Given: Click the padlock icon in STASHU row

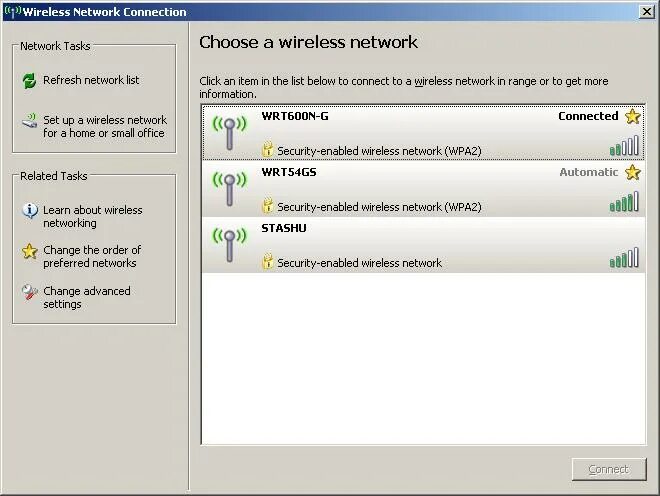Looking at the screenshot, I should click(267, 261).
